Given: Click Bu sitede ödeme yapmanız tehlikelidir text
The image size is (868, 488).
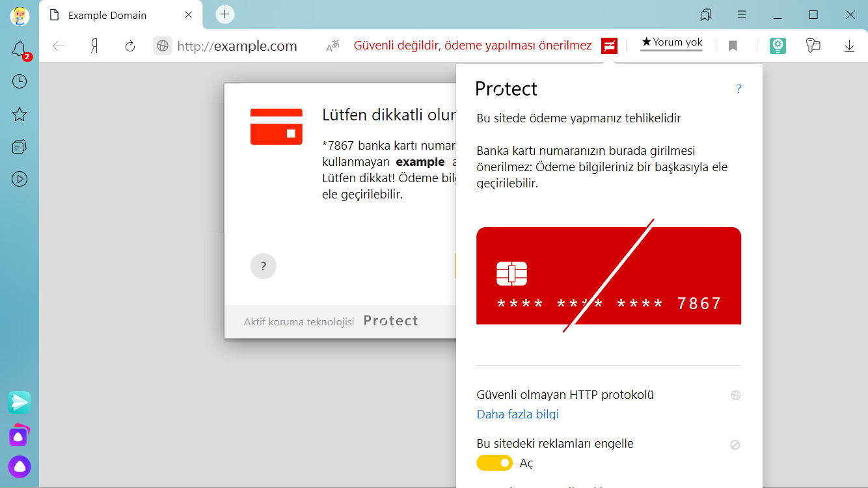Looking at the screenshot, I should pos(579,118).
